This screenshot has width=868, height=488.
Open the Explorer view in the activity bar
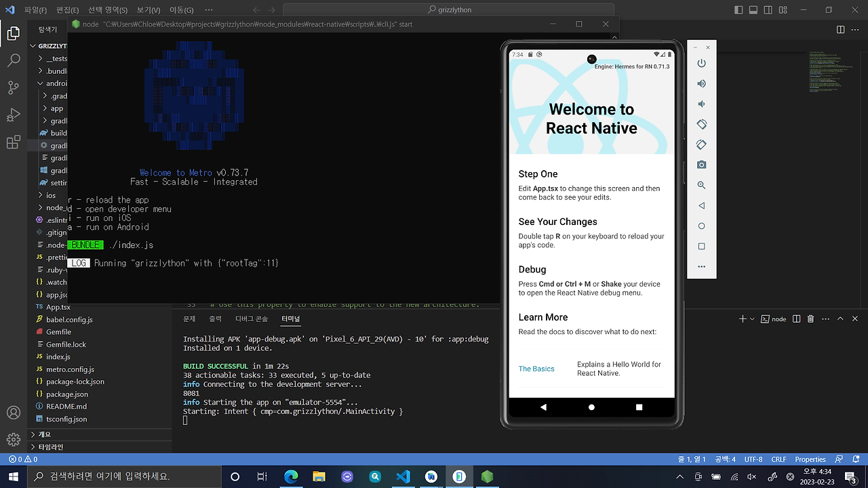click(x=13, y=33)
